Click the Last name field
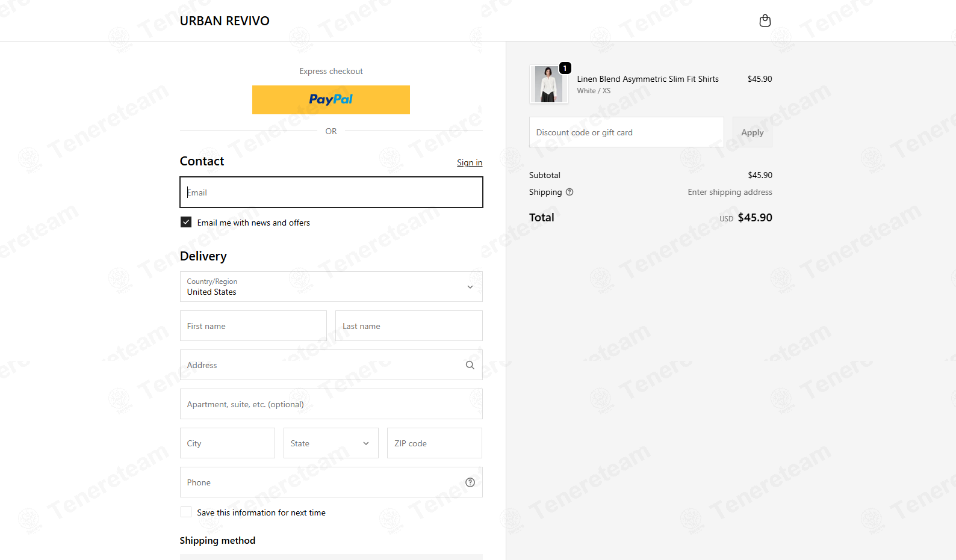Screen dimensions: 956x560 409,326
